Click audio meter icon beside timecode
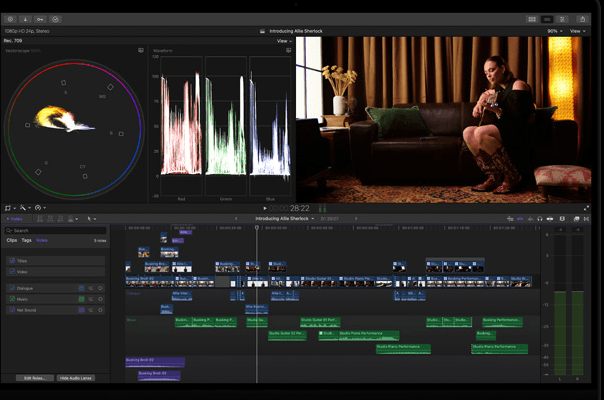604x400 pixels. [322, 208]
